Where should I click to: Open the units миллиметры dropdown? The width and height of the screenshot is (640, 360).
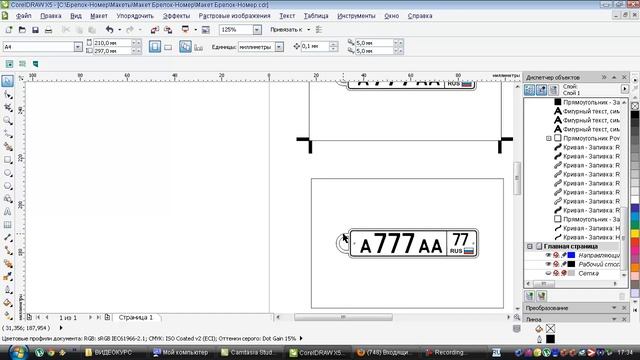click(279, 47)
